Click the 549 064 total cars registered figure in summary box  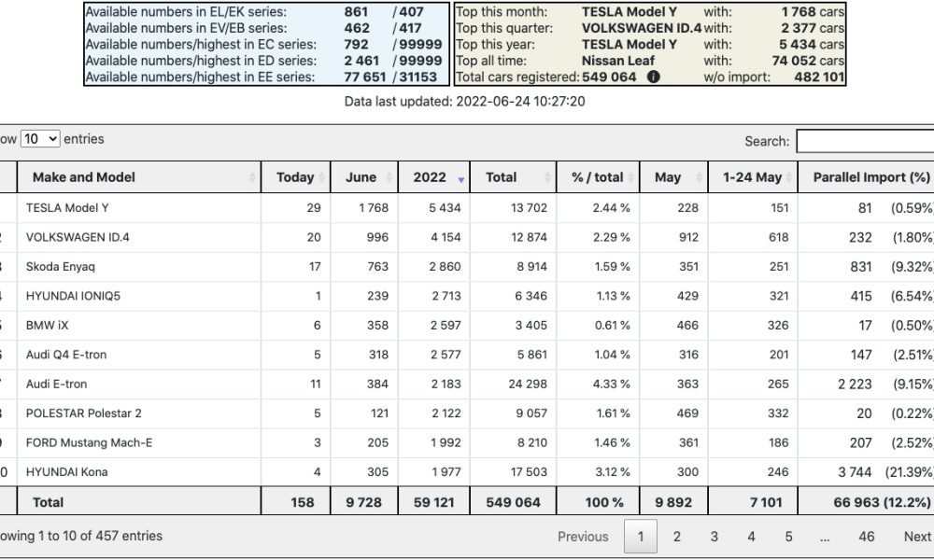click(609, 77)
